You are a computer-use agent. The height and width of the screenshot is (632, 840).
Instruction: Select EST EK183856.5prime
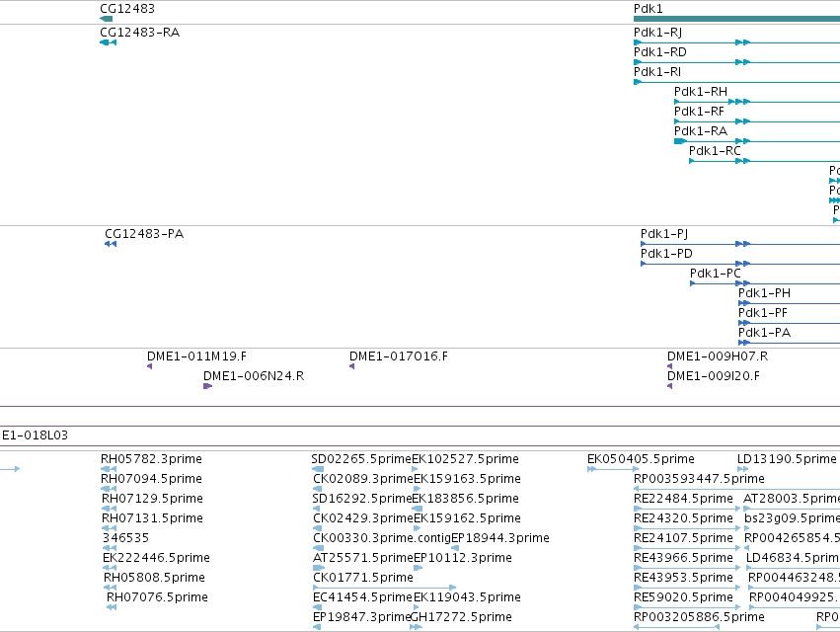point(466,499)
